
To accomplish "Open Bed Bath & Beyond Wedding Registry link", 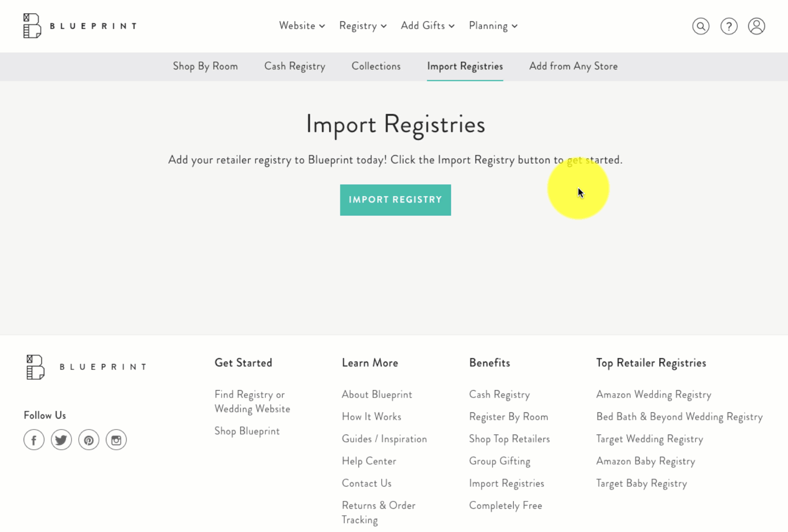I will [679, 417].
